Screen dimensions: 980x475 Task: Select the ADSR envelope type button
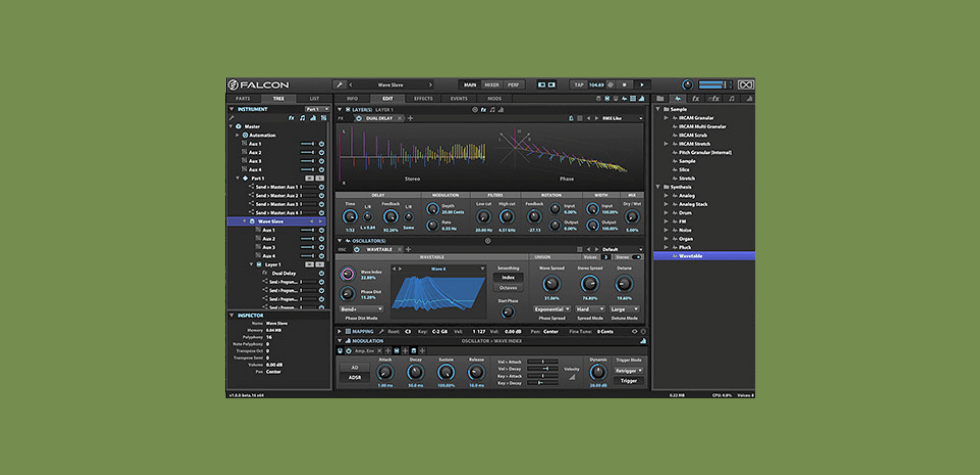[355, 377]
